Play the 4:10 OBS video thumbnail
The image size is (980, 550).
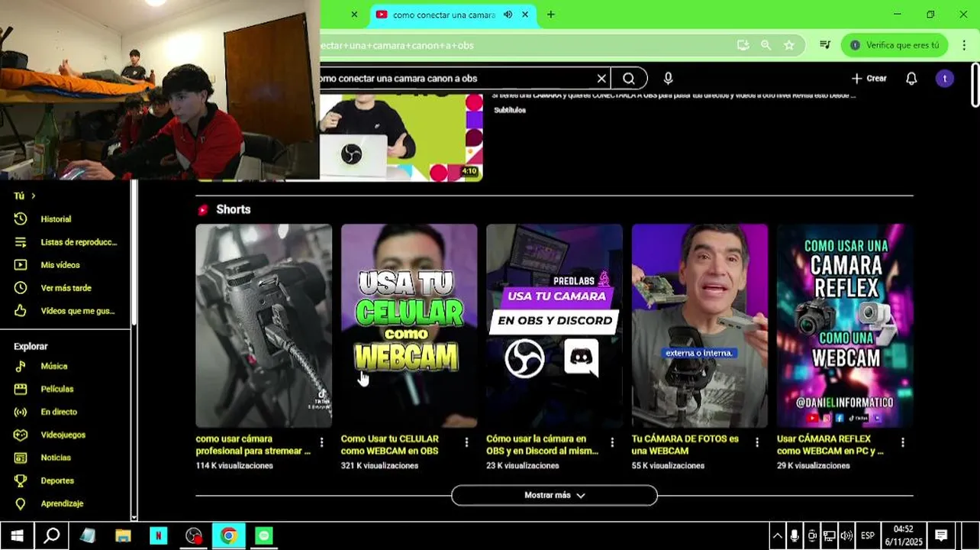(x=401, y=137)
